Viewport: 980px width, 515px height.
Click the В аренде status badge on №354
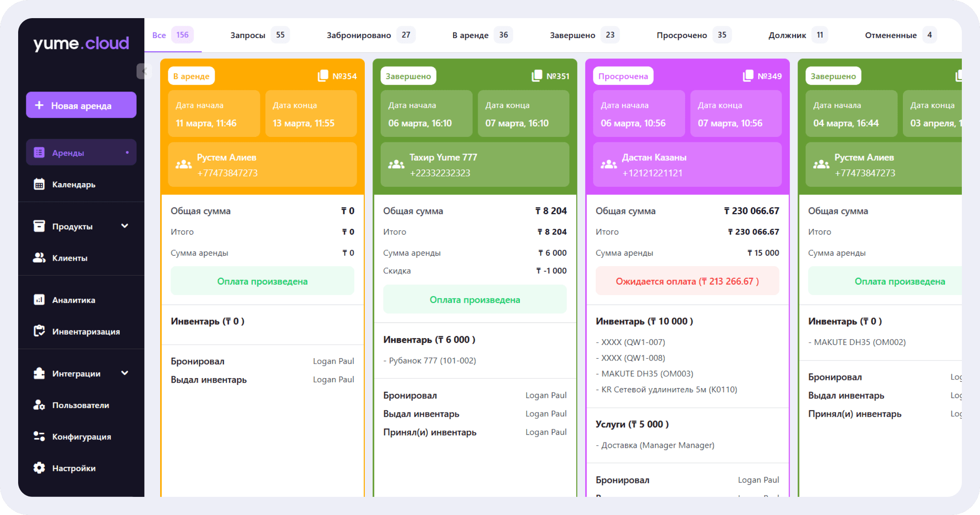191,76
